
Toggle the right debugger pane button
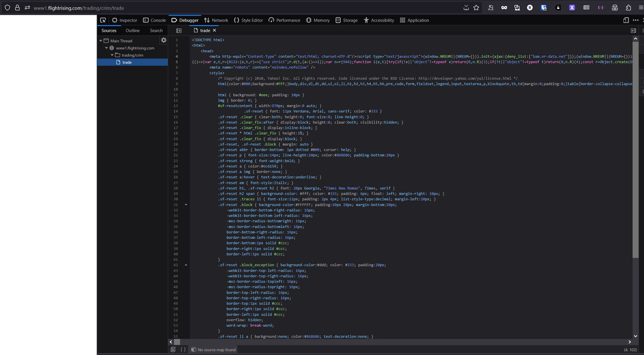pos(633,30)
